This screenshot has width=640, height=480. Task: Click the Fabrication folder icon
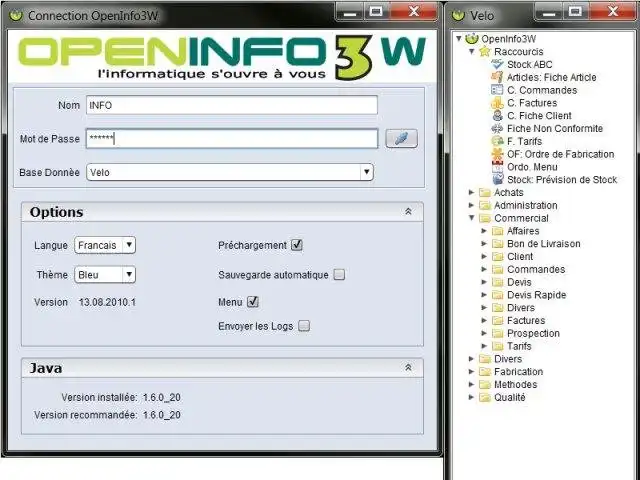click(484, 371)
